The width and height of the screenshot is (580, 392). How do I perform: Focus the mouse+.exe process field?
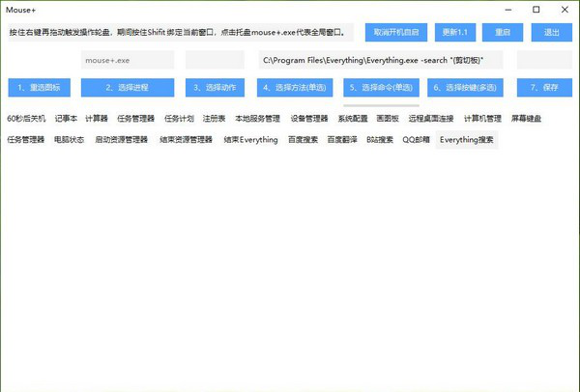pyautogui.click(x=128, y=60)
